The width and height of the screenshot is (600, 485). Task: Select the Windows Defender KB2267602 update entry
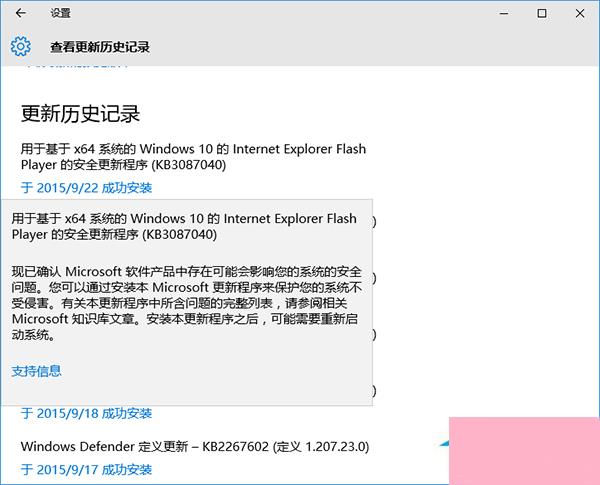(x=195, y=446)
